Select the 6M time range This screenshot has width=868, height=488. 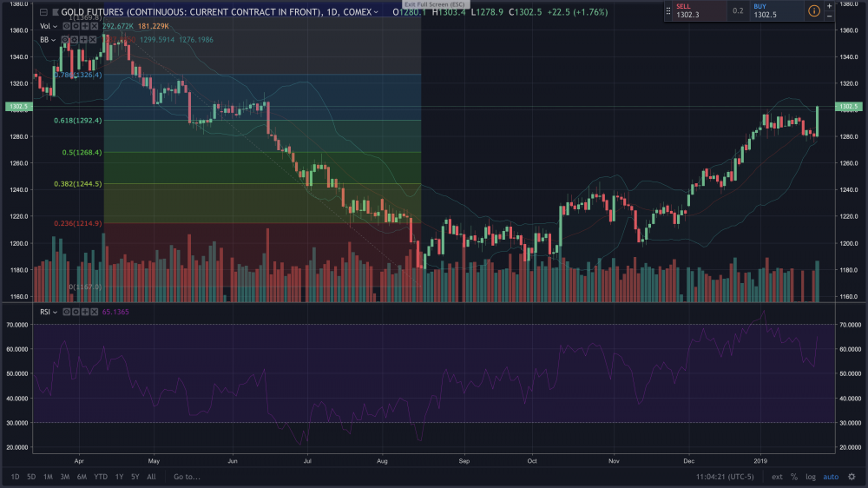click(x=82, y=477)
